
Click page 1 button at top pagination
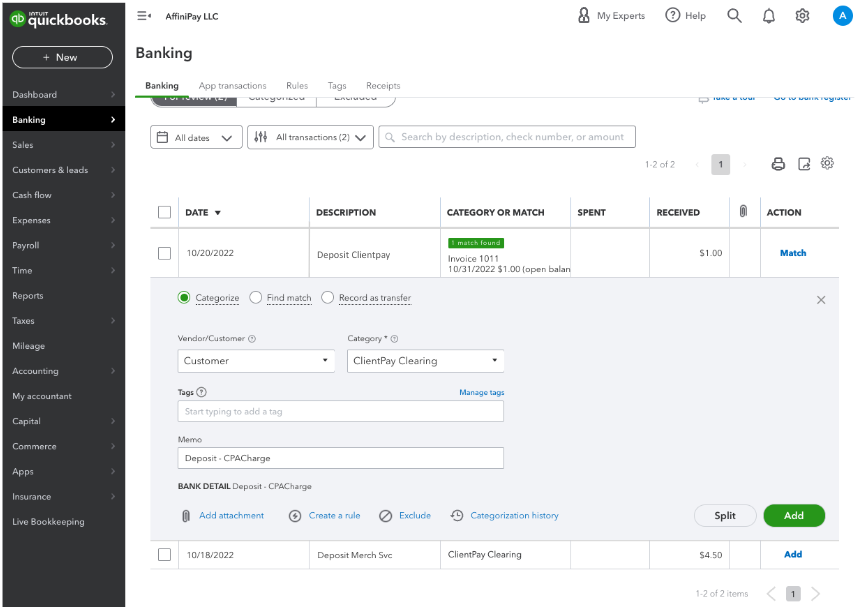point(720,164)
